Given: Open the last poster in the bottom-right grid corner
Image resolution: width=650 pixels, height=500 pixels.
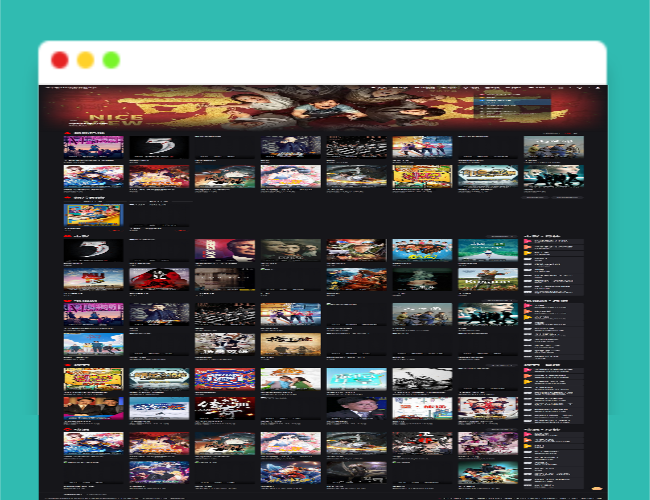Looking at the screenshot, I should point(488,473).
